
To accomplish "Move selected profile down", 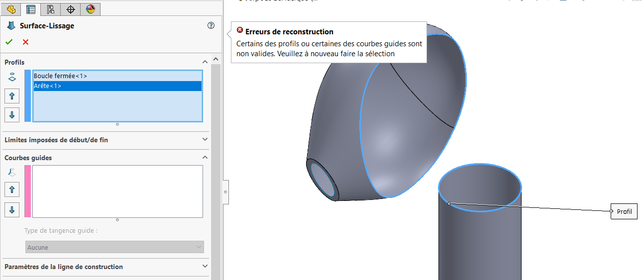I will (x=12, y=114).
